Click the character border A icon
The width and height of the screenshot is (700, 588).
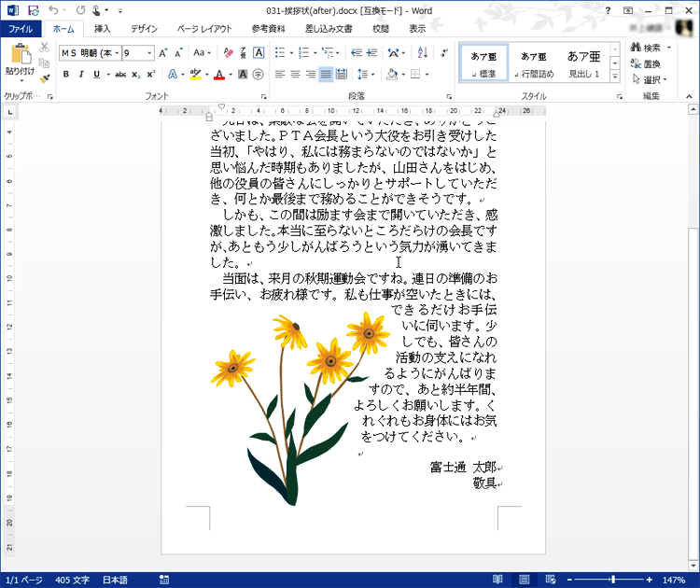pos(259,53)
